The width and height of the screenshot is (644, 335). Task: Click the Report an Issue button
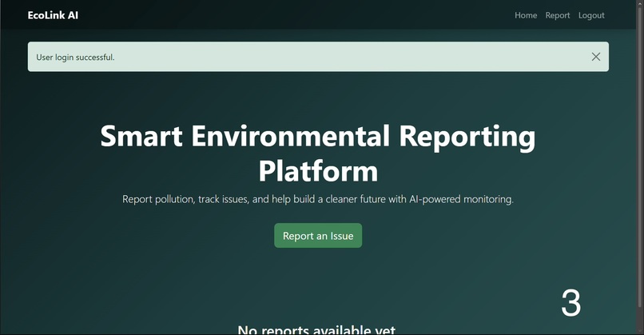coord(318,236)
